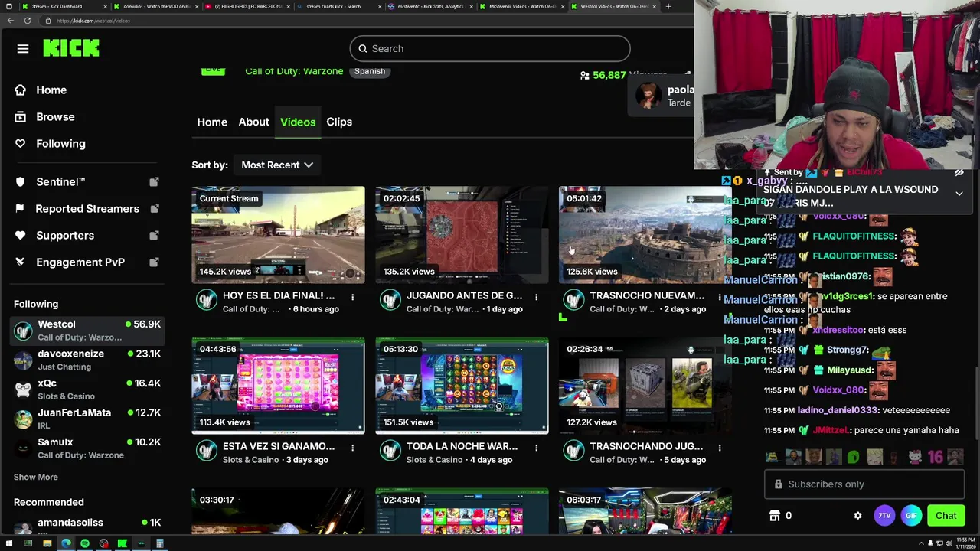Open the 05:13:30 TODA LA NOCHE thumbnail

pyautogui.click(x=462, y=386)
